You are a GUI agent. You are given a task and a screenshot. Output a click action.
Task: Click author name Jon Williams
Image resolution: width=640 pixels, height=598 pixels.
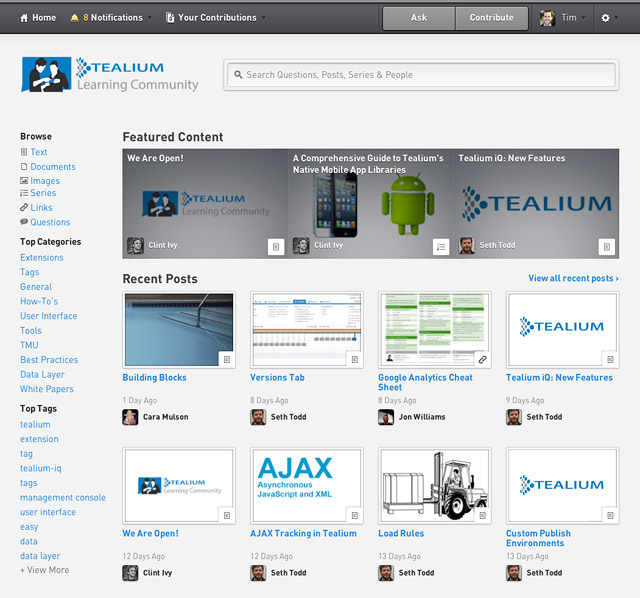point(422,417)
